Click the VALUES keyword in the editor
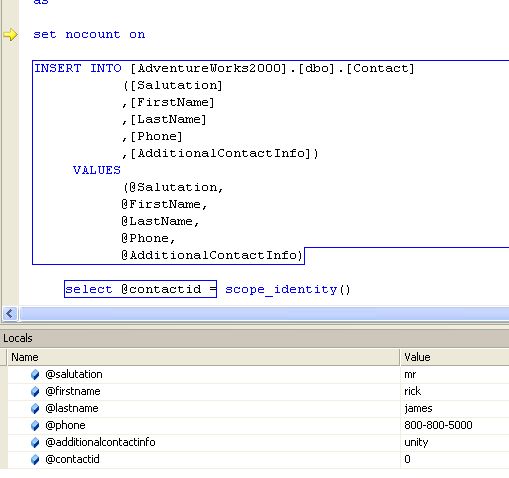Viewport: 509px width, 478px height. coord(97,170)
